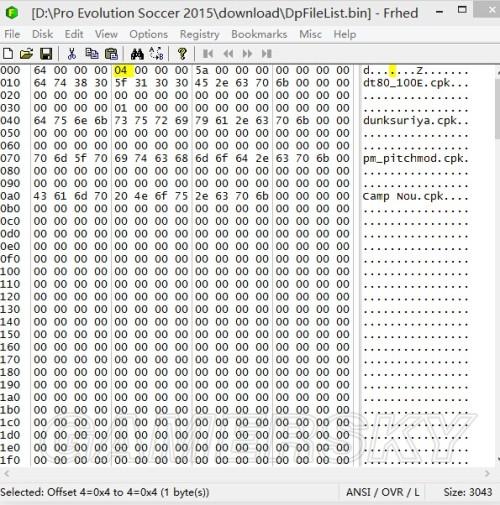
Task: Open the Registry menu
Action: 200,34
